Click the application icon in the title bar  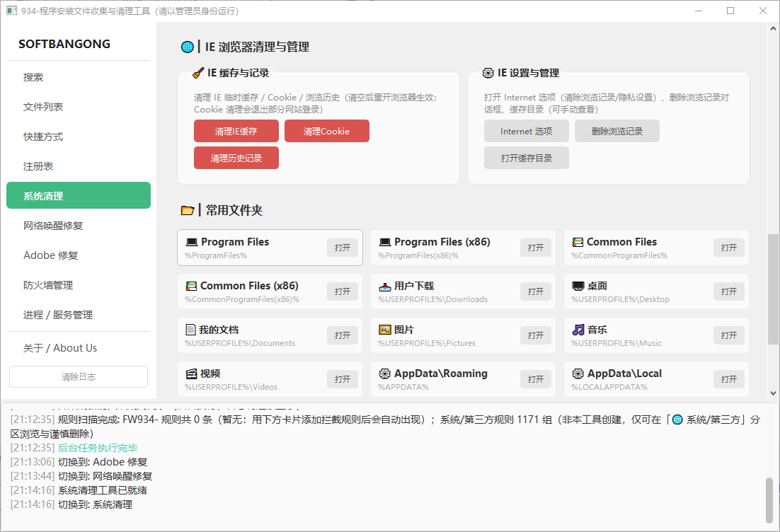pos(12,11)
